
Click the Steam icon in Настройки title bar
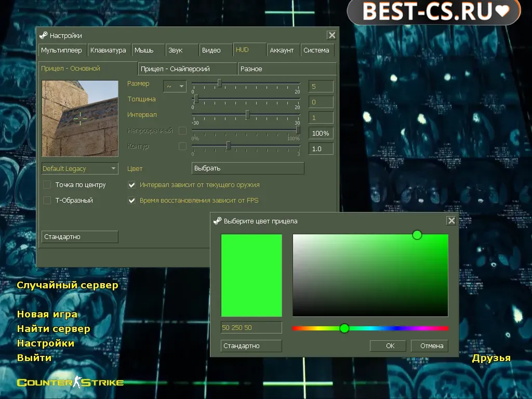44,35
